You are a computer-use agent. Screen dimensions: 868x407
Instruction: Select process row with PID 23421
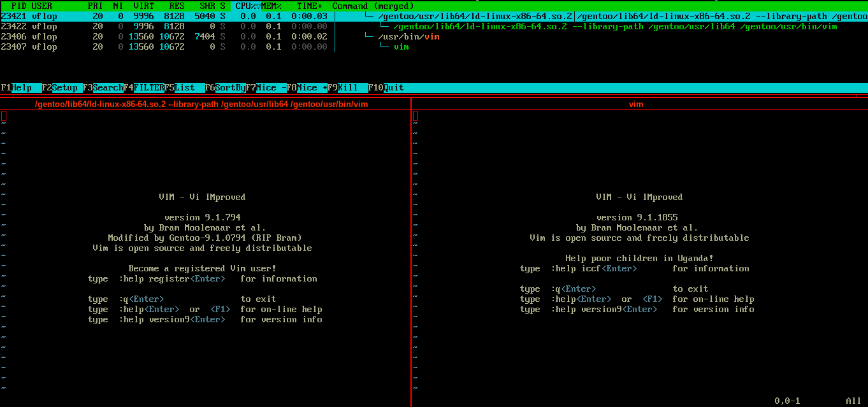click(434, 16)
